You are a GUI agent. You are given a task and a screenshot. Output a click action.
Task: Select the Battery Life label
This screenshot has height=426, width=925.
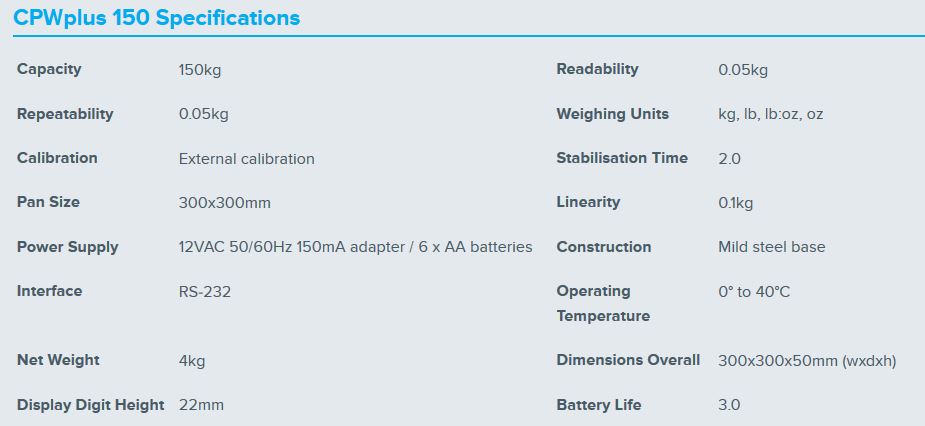[598, 405]
